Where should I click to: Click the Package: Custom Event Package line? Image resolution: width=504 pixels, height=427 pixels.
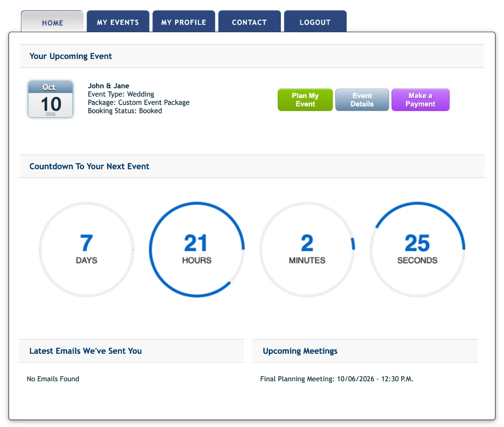139,103
